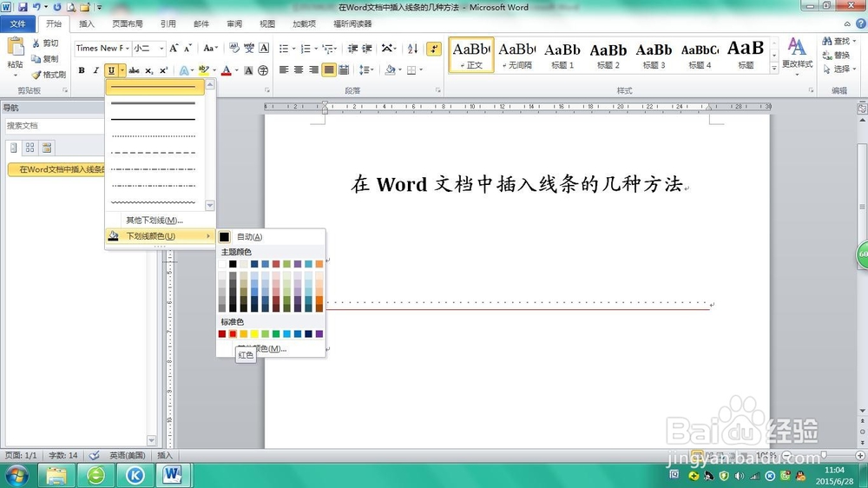Screen dimensions: 868x488
Task: Align text left
Action: [284, 69]
